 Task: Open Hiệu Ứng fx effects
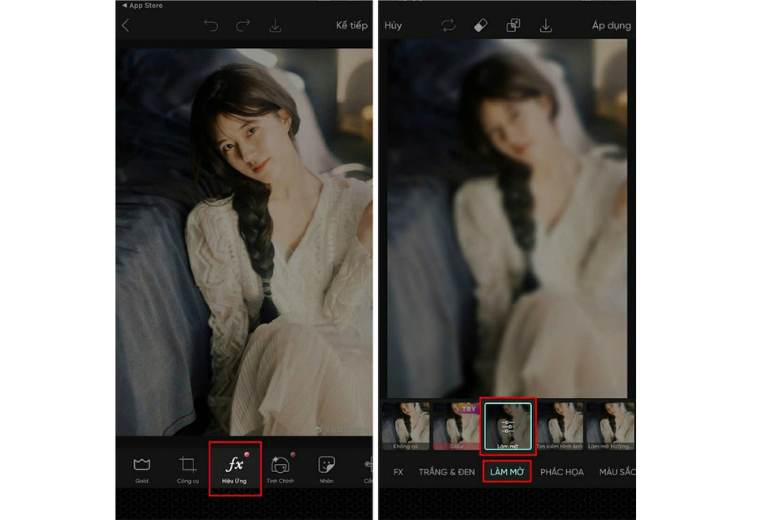[x=235, y=468]
